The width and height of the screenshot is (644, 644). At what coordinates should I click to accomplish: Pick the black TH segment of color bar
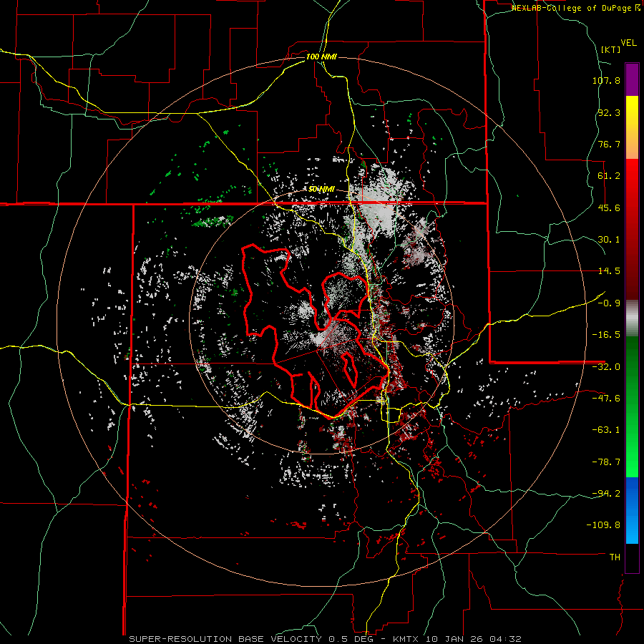pos(632,557)
